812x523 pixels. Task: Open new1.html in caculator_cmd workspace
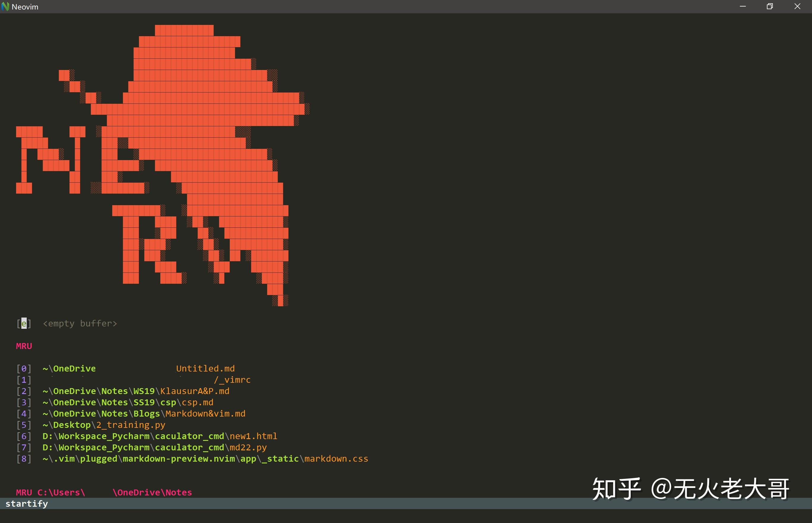[253, 436]
